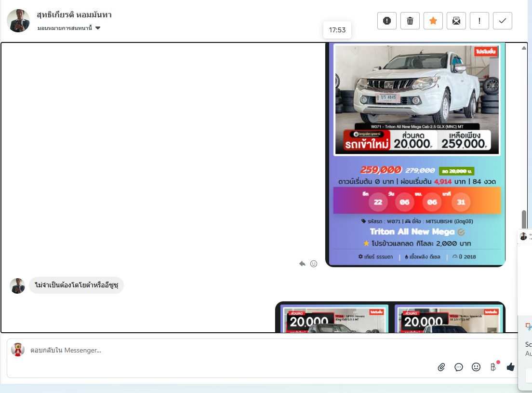
Task: Click the contact name สุทธิเกียรติ หอมมันทา
Action: coord(74,14)
